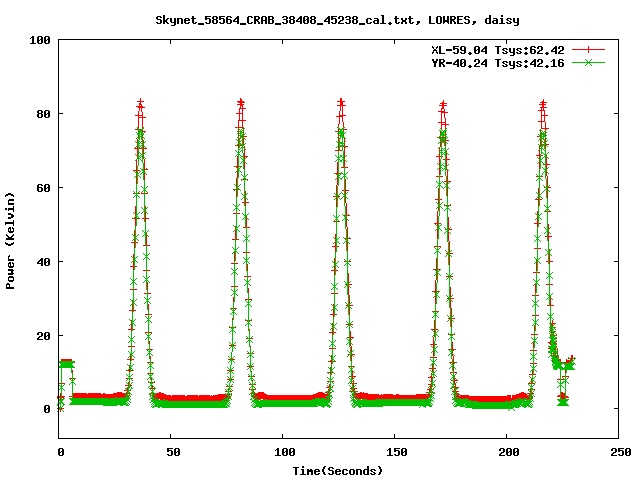Screen dimensions: 640x480
Task: Click the y-axis tick label 20
Action: 43,336
